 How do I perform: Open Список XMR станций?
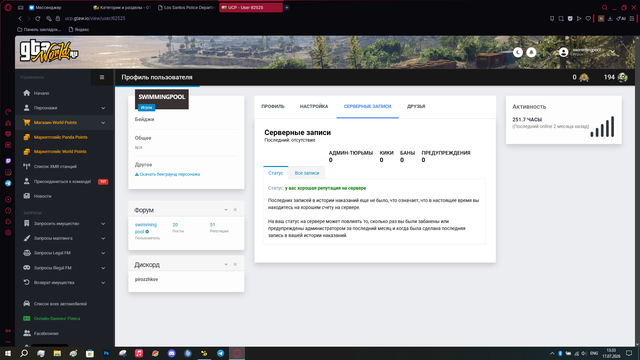tap(55, 167)
